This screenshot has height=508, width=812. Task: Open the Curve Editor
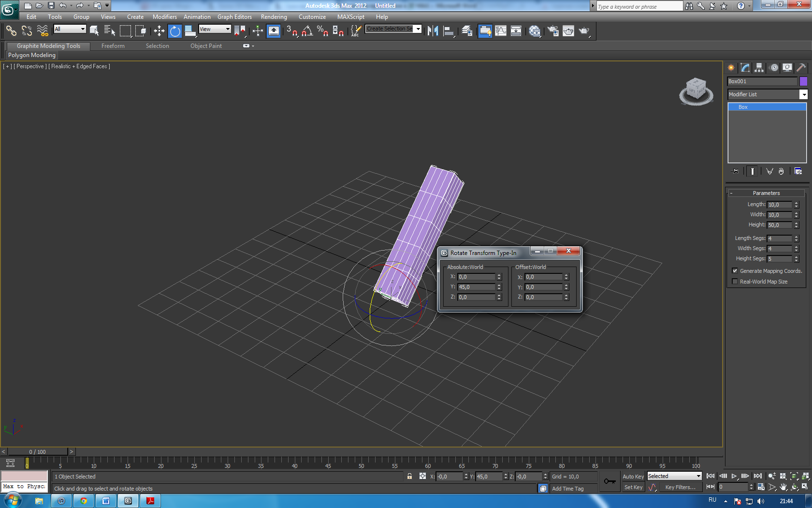pyautogui.click(x=501, y=31)
